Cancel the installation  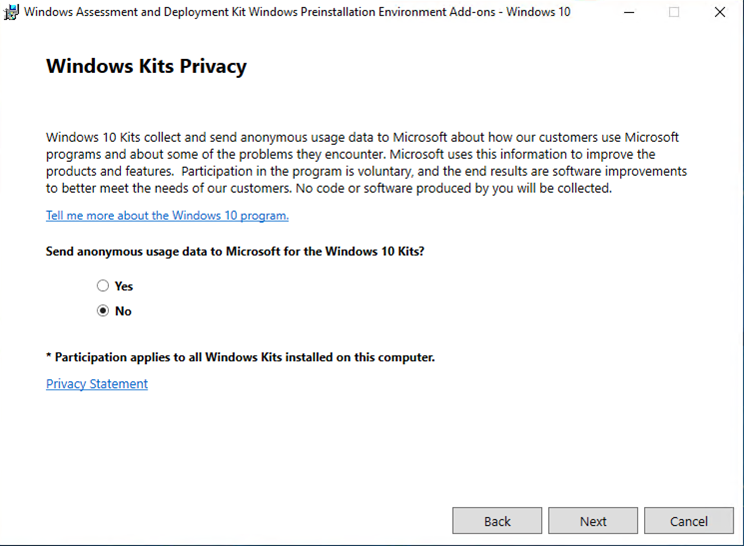689,521
